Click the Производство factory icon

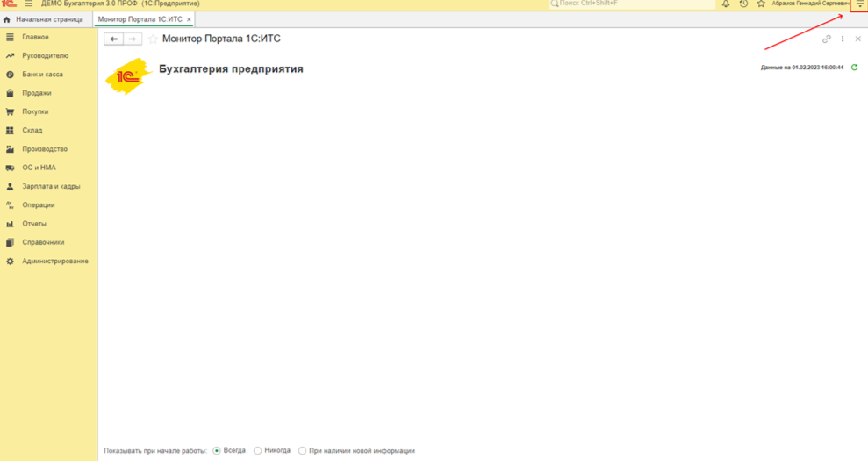click(x=10, y=149)
